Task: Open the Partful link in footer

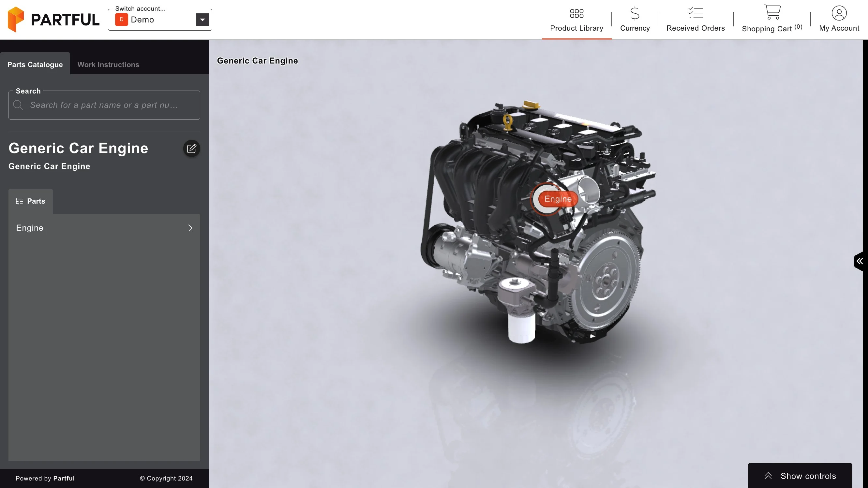Action: pyautogui.click(x=64, y=478)
